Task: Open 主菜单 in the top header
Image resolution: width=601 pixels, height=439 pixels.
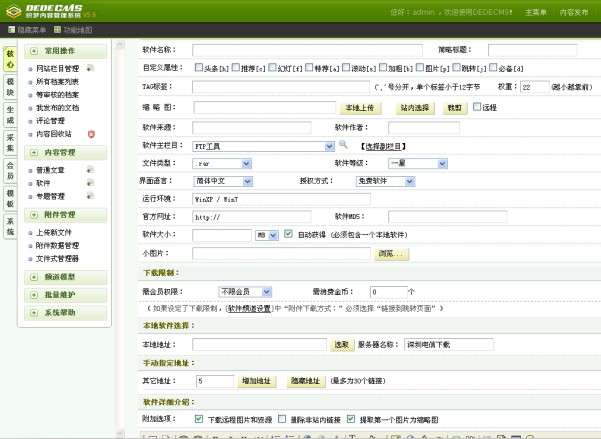Action: (535, 12)
